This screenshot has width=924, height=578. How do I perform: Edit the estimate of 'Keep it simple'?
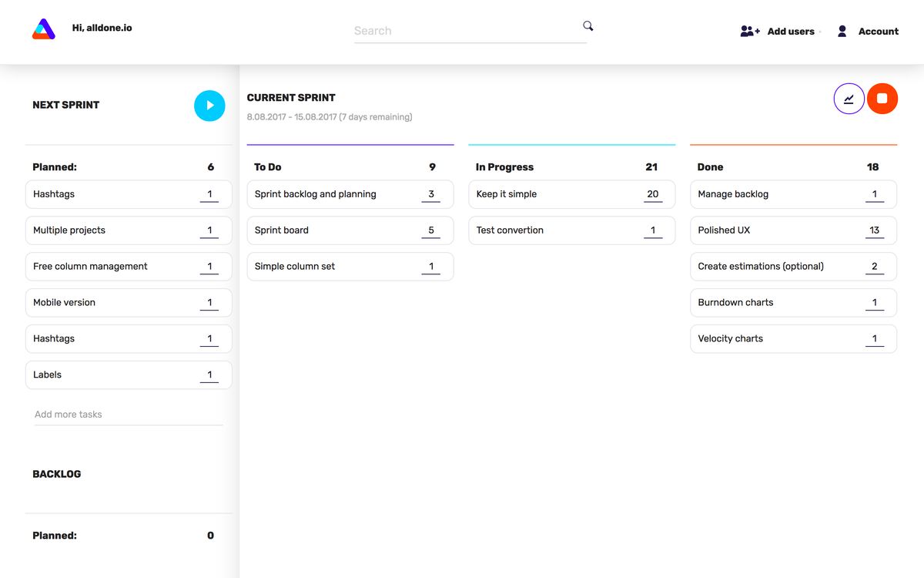tap(653, 193)
